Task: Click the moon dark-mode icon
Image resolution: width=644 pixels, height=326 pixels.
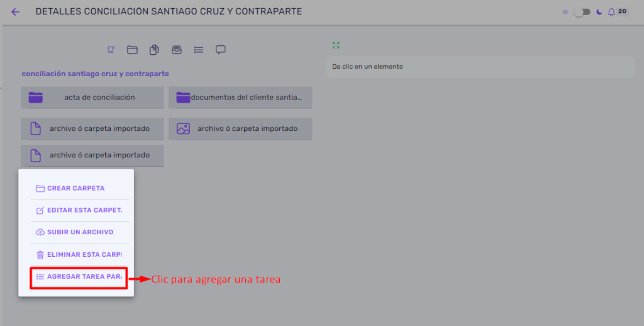Action: click(x=599, y=12)
